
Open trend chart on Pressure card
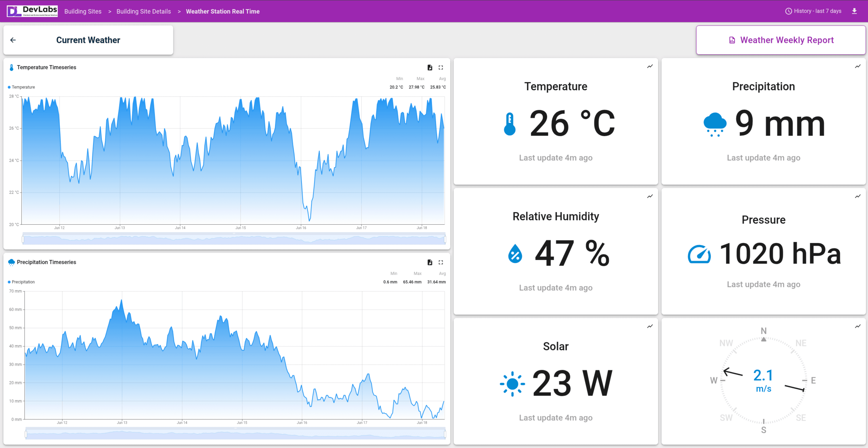[858, 196]
